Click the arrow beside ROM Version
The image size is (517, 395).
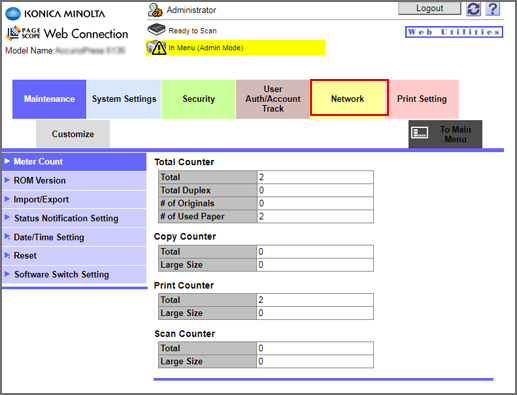pyautogui.click(x=7, y=180)
